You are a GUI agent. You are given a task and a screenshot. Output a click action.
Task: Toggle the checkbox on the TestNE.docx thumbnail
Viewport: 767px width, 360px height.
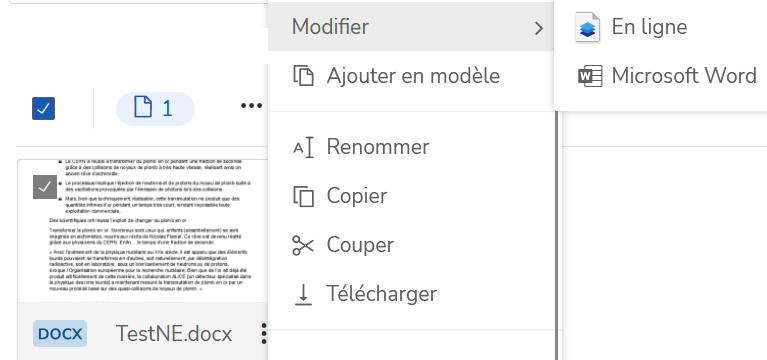[x=45, y=187]
